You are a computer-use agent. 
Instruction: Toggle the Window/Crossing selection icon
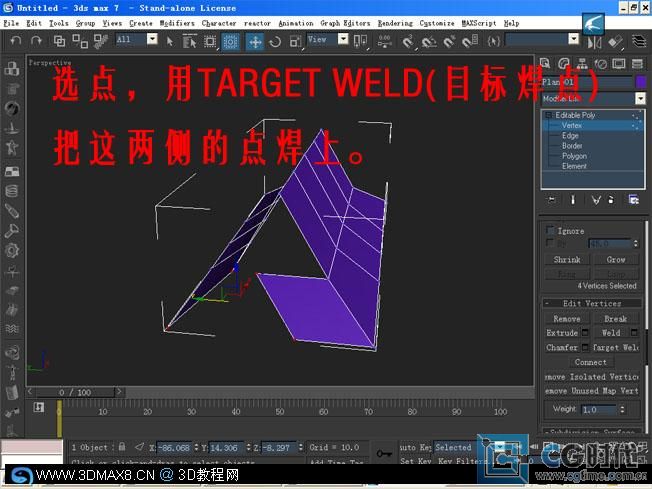[x=230, y=41]
